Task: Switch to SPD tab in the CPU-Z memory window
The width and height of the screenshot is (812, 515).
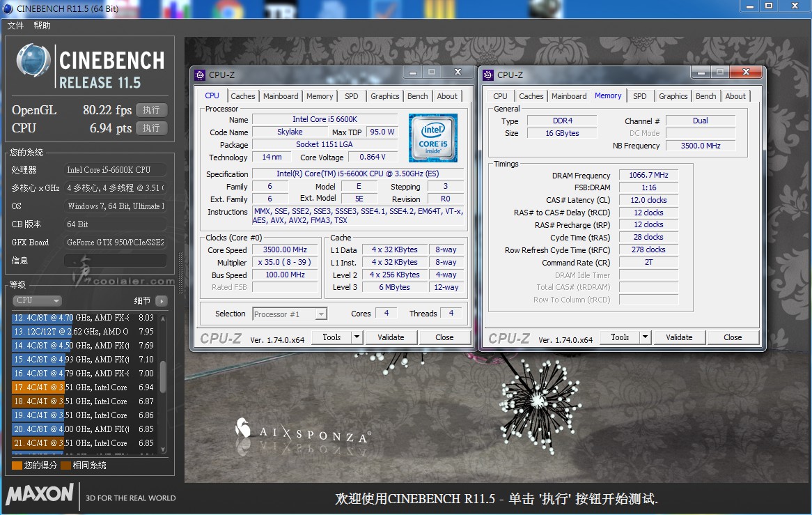Action: 640,96
